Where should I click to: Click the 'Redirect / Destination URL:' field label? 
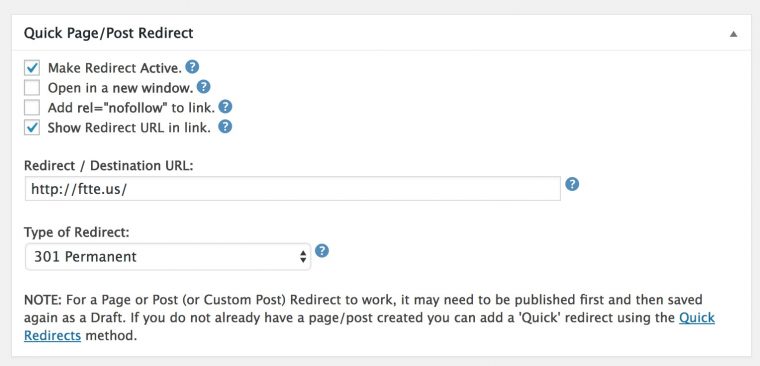109,165
